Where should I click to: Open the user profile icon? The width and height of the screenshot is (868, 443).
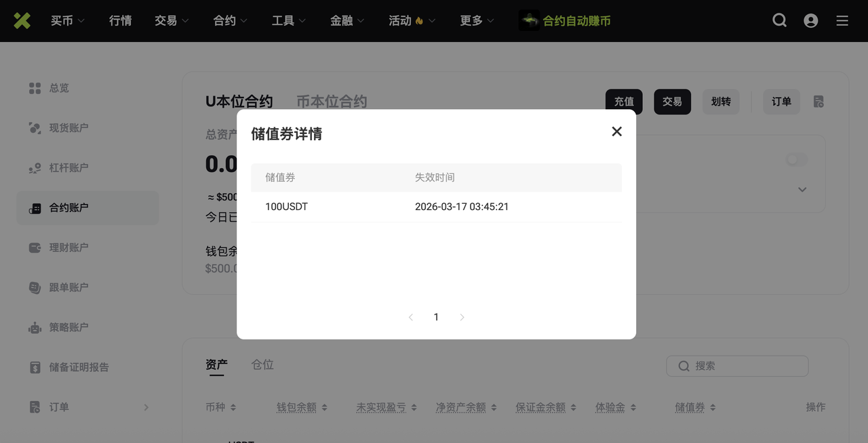(x=810, y=21)
